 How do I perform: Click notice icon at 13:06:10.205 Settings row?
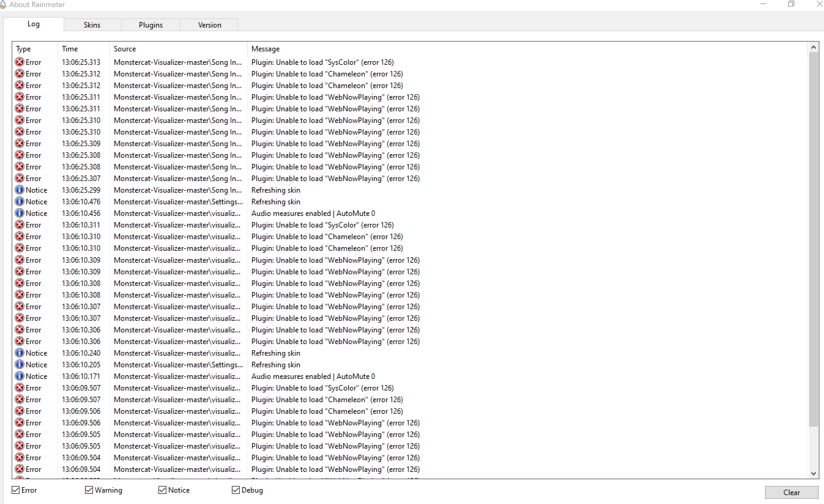pyautogui.click(x=20, y=365)
